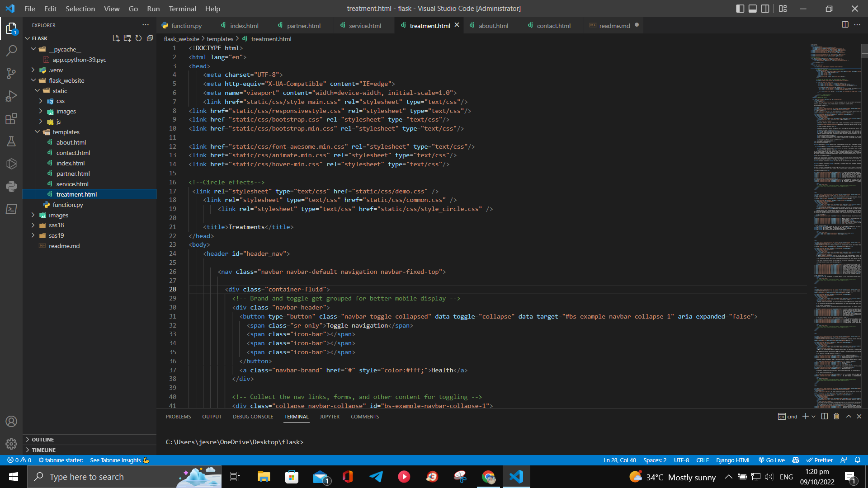Create a new file via Explorer icon

[116, 38]
